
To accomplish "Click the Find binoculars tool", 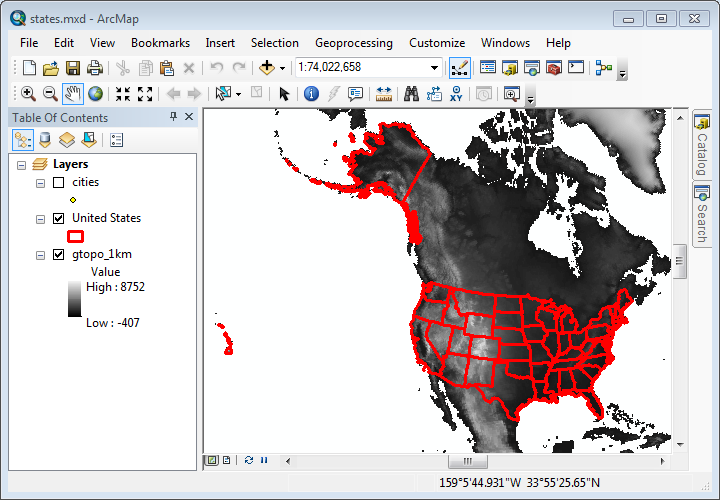I will (411, 94).
